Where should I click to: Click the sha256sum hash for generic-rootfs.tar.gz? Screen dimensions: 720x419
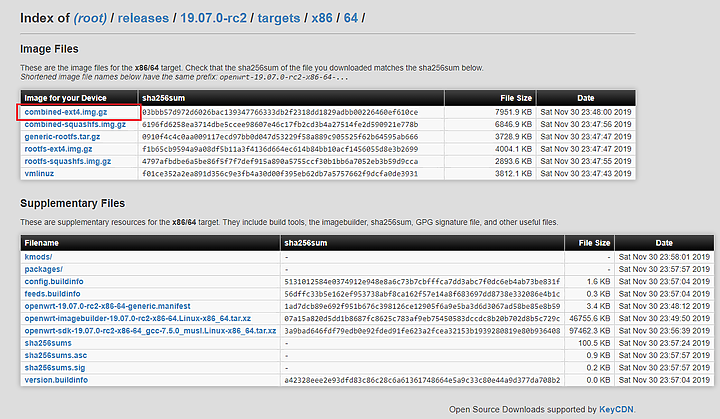click(280, 137)
